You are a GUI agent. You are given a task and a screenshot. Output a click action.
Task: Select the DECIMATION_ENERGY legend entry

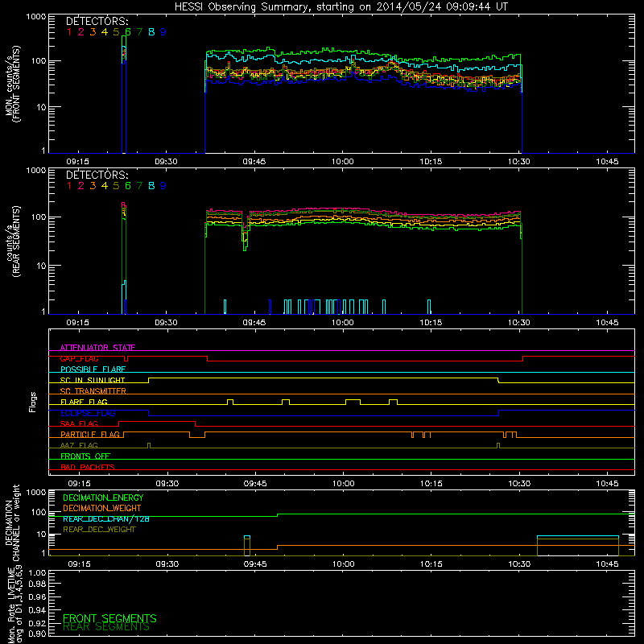coord(103,497)
